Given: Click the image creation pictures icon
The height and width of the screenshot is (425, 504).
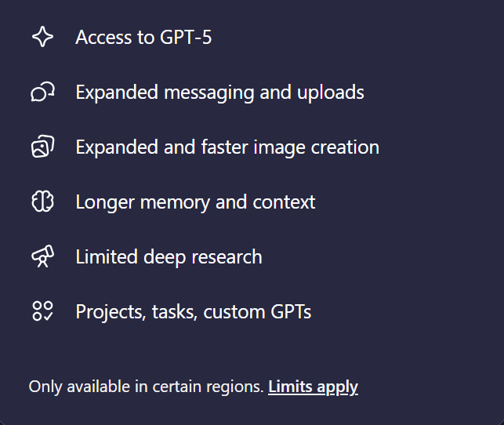Looking at the screenshot, I should tap(42, 147).
